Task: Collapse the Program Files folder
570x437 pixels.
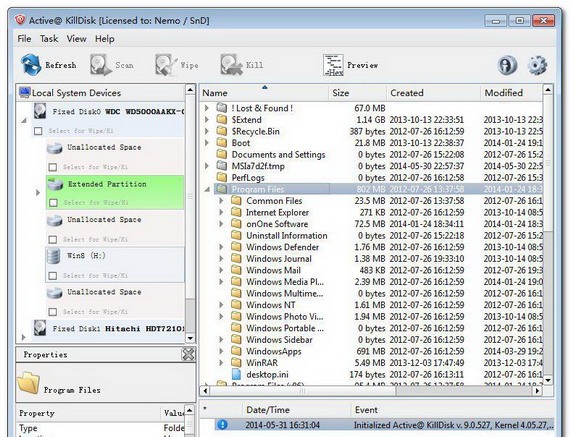Action: (207, 189)
